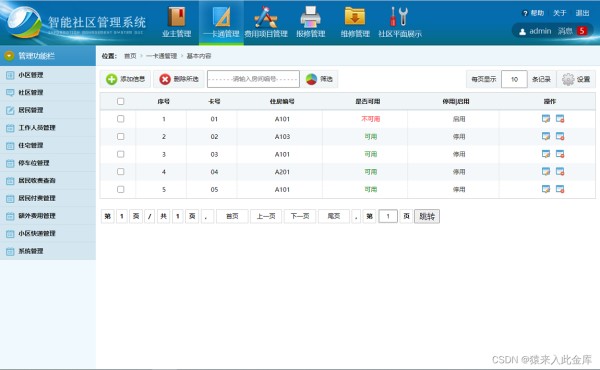Open the 费用项目管理 tab
Screen dimensions: 600x370
(266, 22)
